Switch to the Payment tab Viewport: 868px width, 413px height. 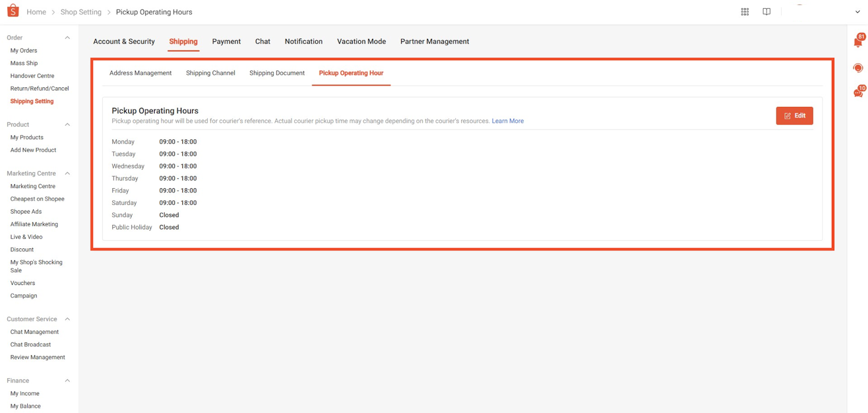point(226,42)
